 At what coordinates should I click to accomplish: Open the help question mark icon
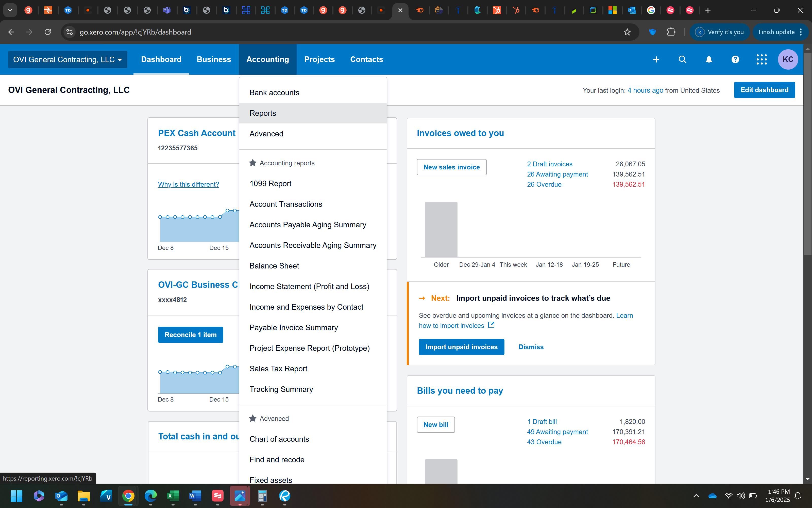click(x=735, y=59)
